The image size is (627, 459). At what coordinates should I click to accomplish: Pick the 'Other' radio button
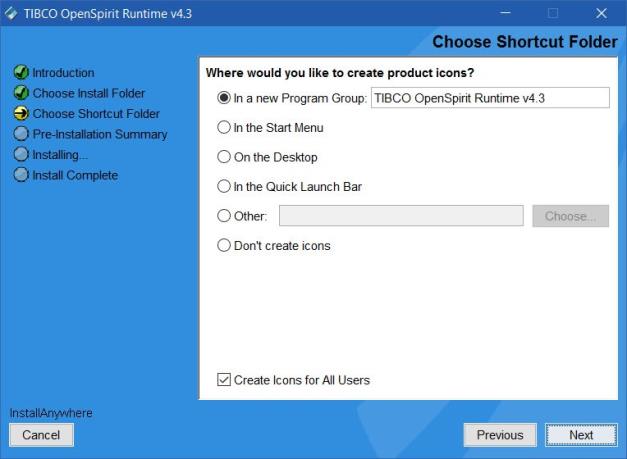pos(224,216)
